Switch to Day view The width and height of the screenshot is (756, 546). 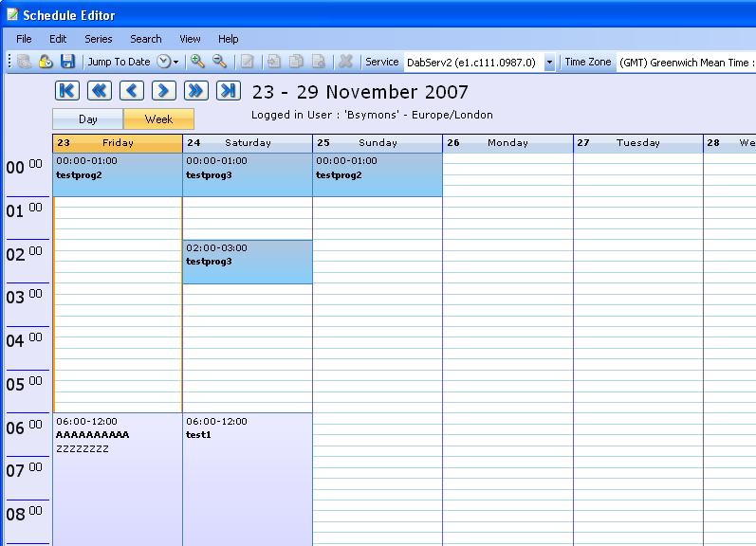[87, 119]
